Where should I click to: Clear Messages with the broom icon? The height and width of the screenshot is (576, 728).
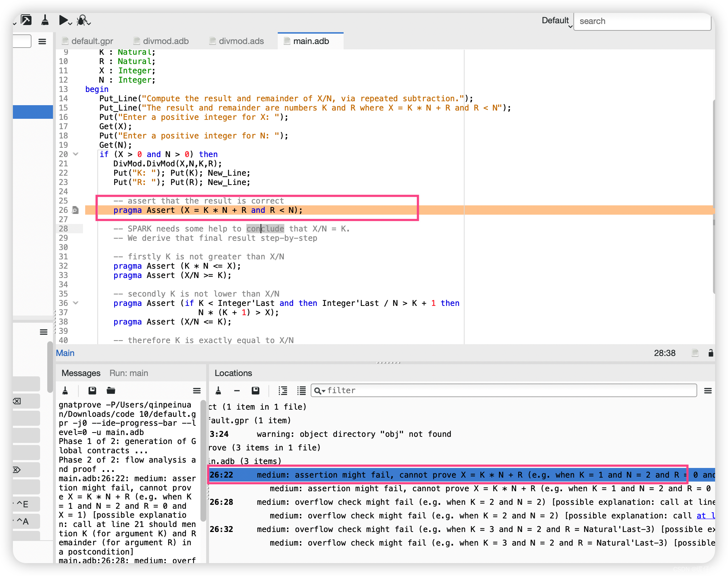point(65,391)
